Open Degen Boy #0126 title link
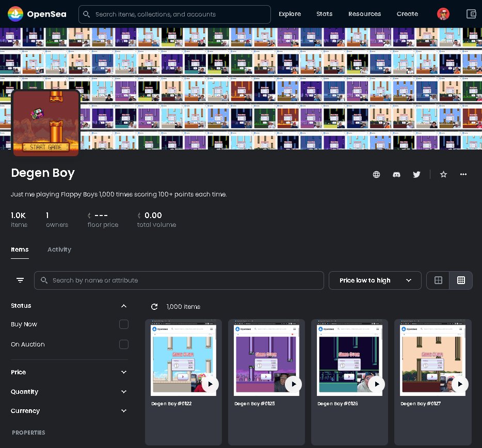Viewport: 482px width, 448px height. 338,404
